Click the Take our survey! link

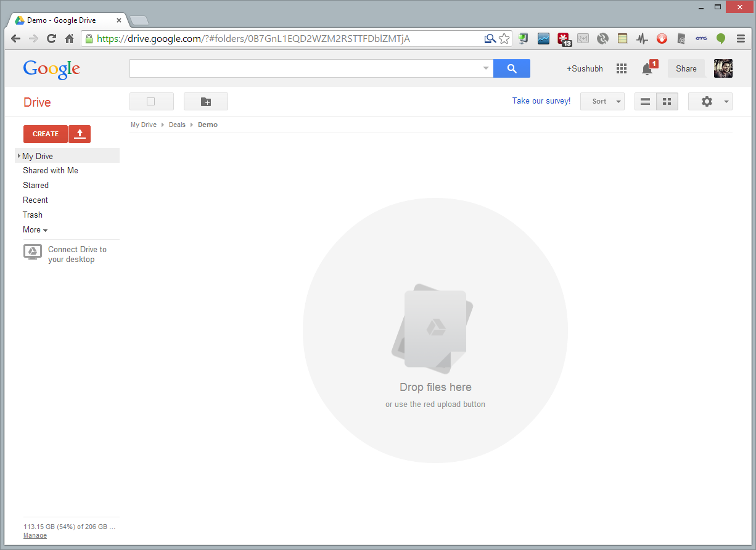(x=541, y=101)
